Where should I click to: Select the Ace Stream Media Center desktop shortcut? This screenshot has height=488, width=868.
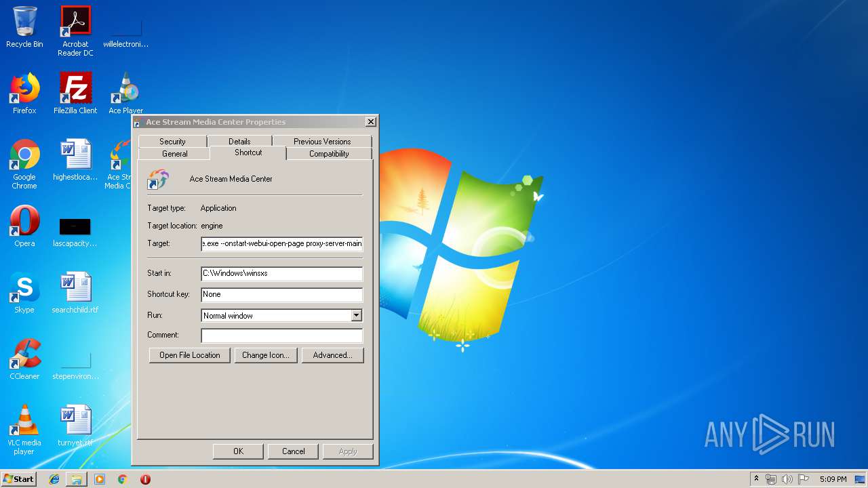click(x=119, y=165)
